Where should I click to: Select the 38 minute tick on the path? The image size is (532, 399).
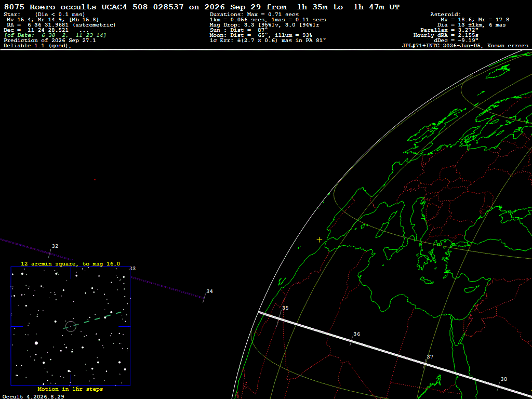pos(499,386)
